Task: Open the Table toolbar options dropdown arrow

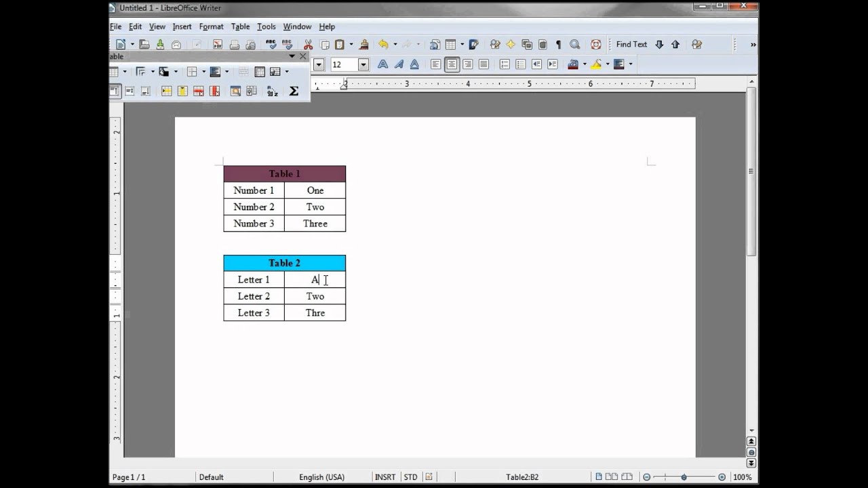Action: [x=292, y=56]
